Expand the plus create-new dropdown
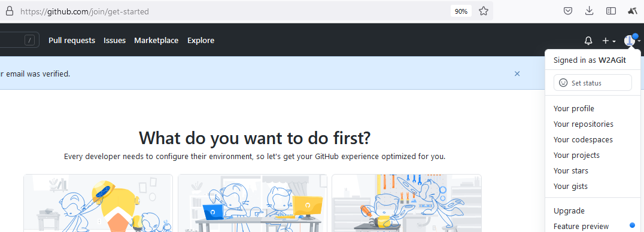Screen dimensions: 644x232 tap(609, 41)
